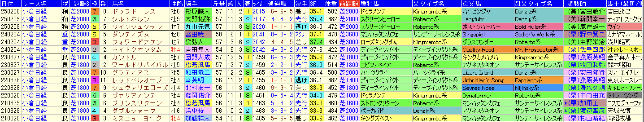Select the Bold Ruler系 type cell
Viewport: 644px width, 122px height.
[538, 27]
